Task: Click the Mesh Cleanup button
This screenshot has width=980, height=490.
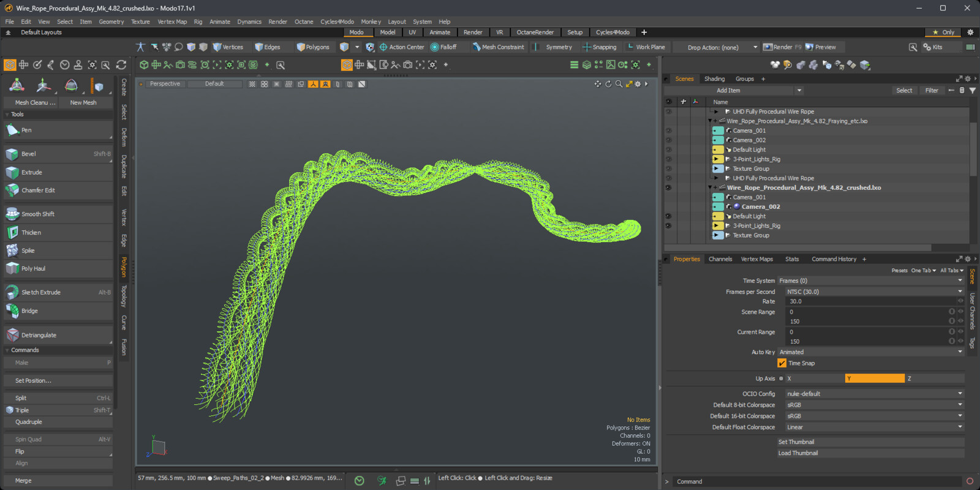Action: click(31, 102)
